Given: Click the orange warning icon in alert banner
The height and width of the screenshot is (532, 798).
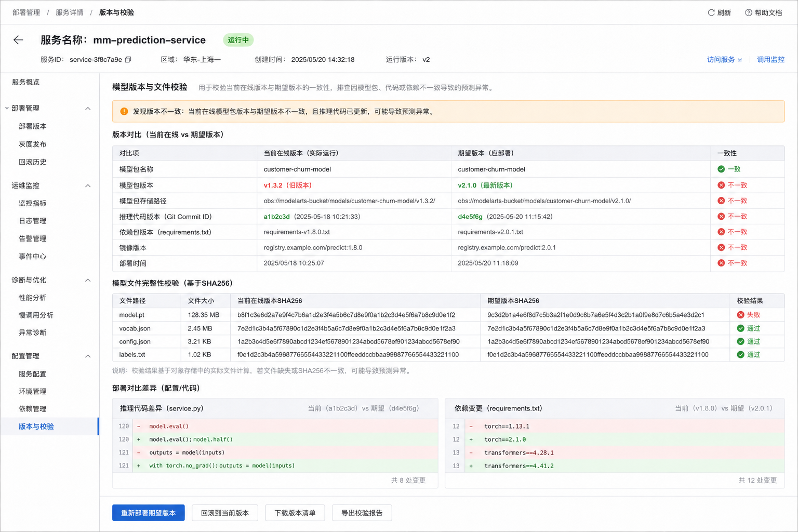Looking at the screenshot, I should [124, 111].
